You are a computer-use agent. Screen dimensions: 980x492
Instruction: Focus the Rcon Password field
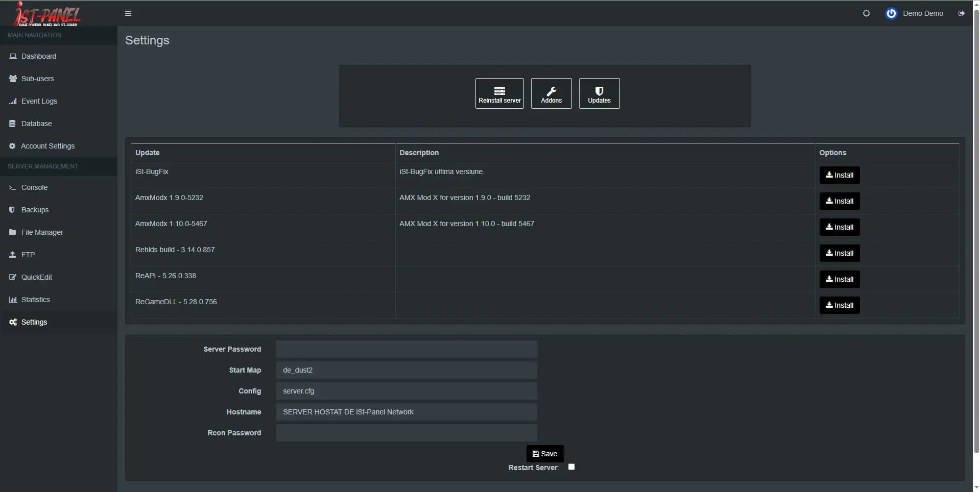[407, 433]
